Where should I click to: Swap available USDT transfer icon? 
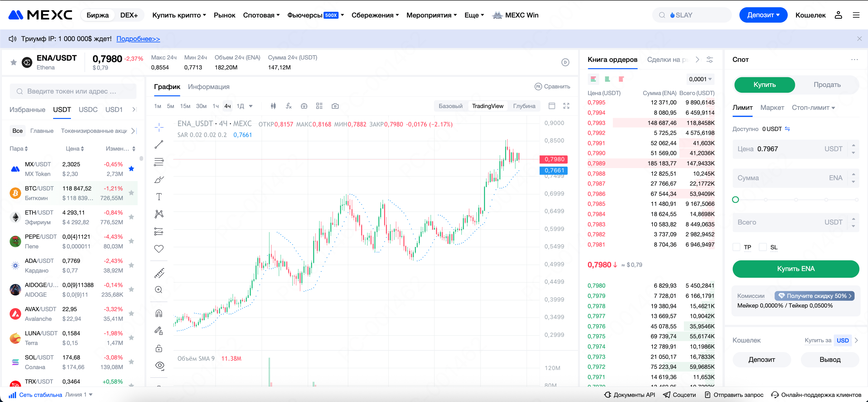click(x=787, y=129)
